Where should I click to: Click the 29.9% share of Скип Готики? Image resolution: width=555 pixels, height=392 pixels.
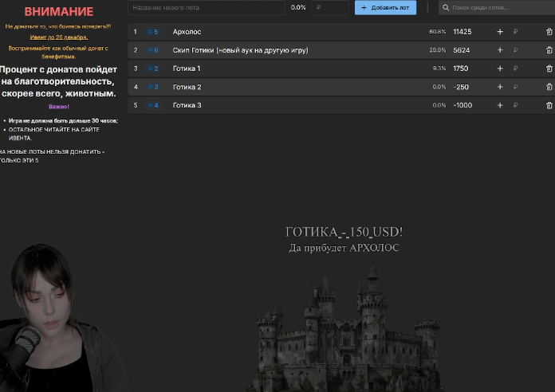438,50
